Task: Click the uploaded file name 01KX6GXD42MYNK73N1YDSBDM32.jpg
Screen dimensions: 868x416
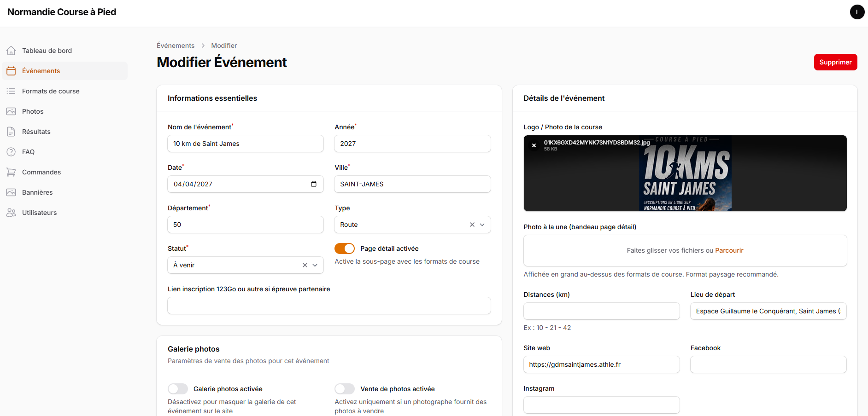Action: (597, 143)
